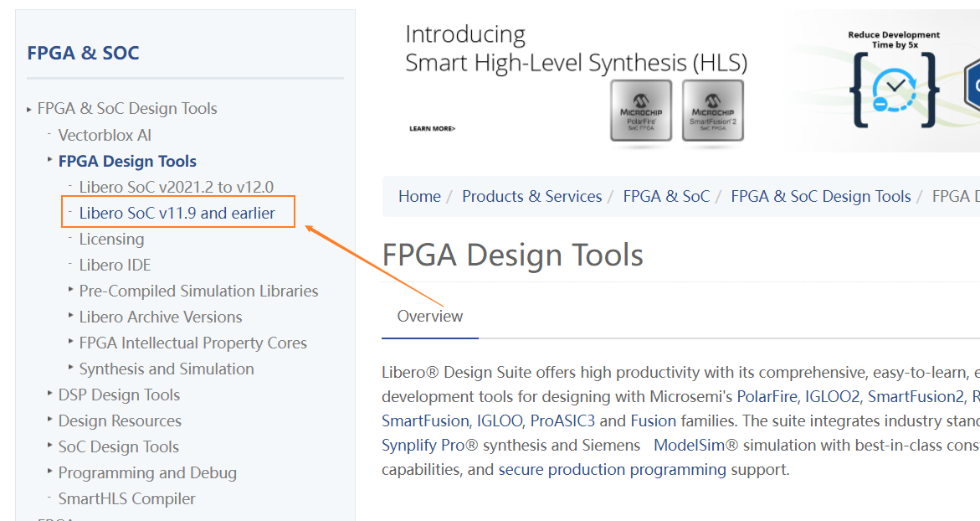Screen dimensions: 980x521
Task: Follow the PolarFire link in overview text
Action: (x=767, y=396)
